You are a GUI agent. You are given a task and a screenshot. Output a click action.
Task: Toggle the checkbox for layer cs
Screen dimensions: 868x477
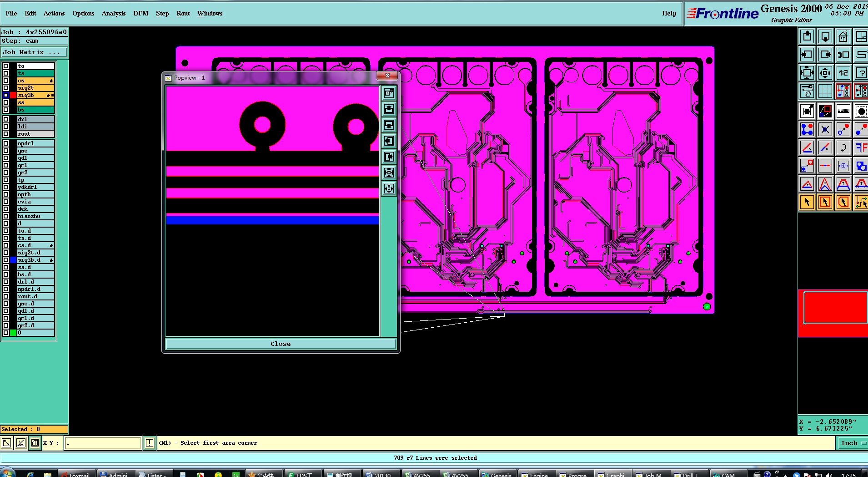tap(6, 81)
